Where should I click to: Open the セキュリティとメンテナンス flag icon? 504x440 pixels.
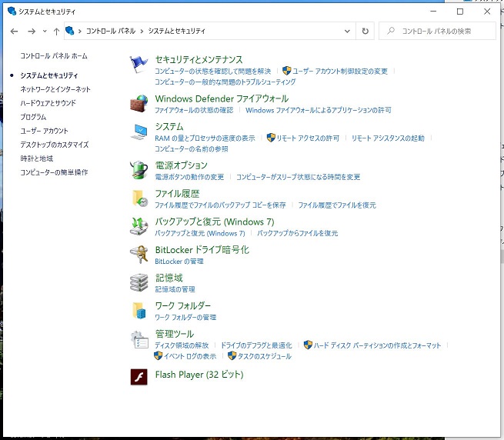pyautogui.click(x=139, y=65)
